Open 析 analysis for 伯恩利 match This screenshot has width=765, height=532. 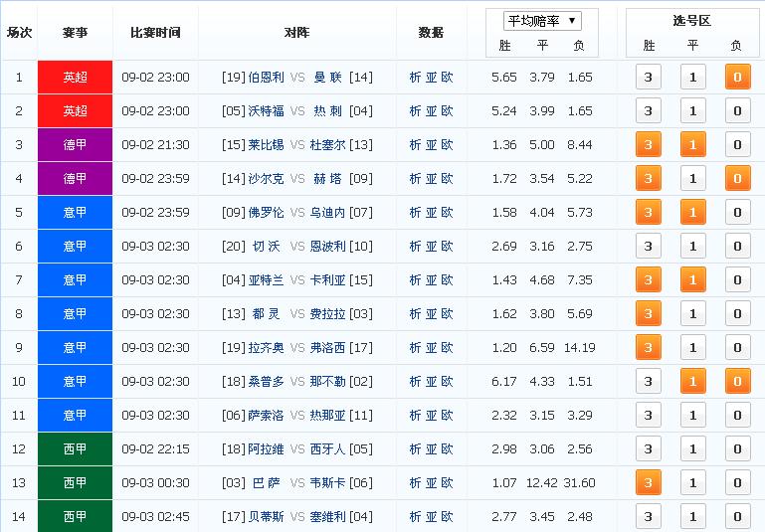pyautogui.click(x=415, y=77)
